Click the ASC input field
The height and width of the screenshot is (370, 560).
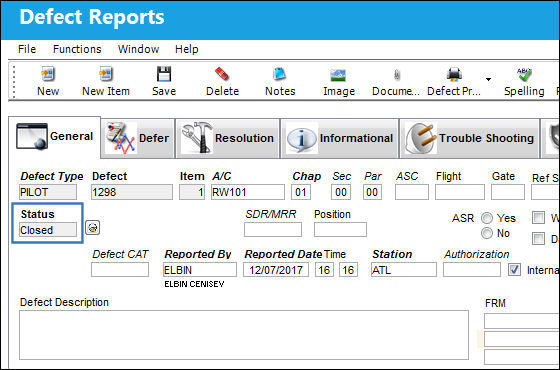tap(412, 192)
